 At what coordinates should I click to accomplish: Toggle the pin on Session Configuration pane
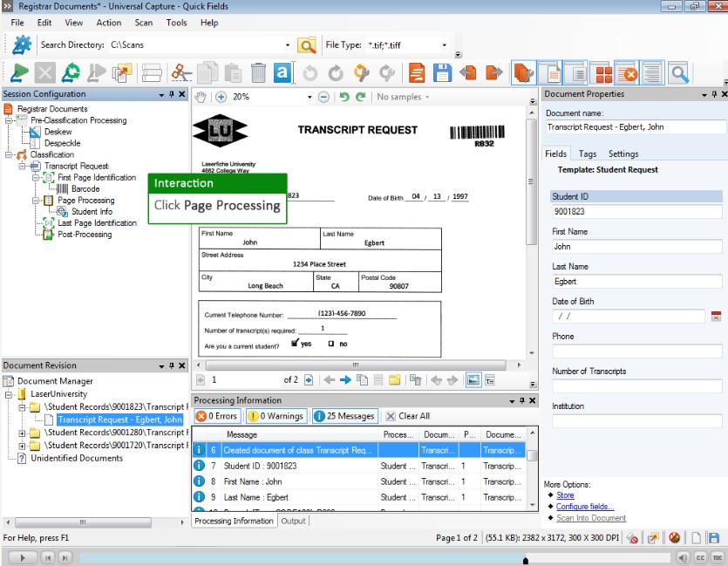(x=172, y=94)
